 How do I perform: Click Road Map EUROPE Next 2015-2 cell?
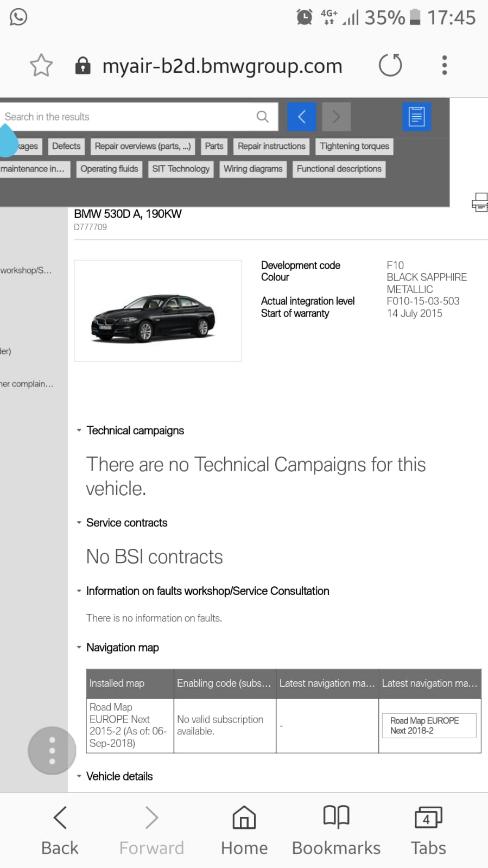coord(130,726)
